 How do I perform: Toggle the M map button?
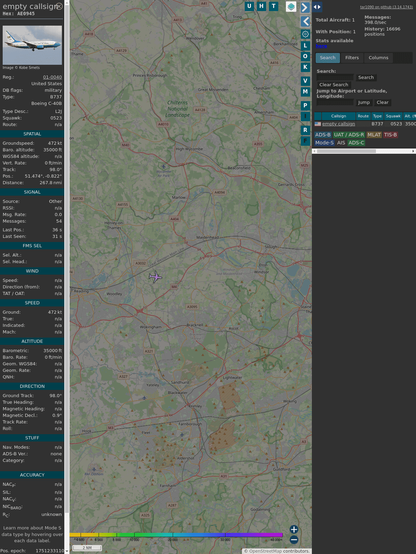(305, 92)
